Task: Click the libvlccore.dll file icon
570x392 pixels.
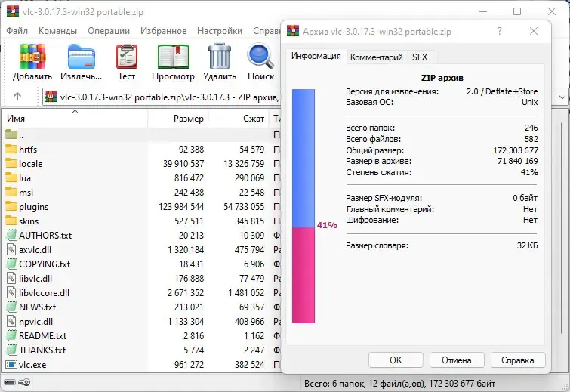Action: (x=11, y=293)
